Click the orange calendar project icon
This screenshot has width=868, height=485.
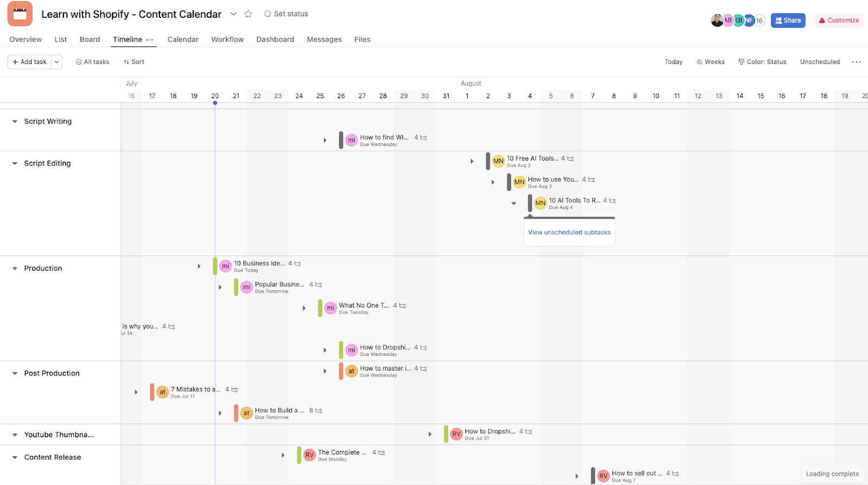pyautogui.click(x=20, y=14)
